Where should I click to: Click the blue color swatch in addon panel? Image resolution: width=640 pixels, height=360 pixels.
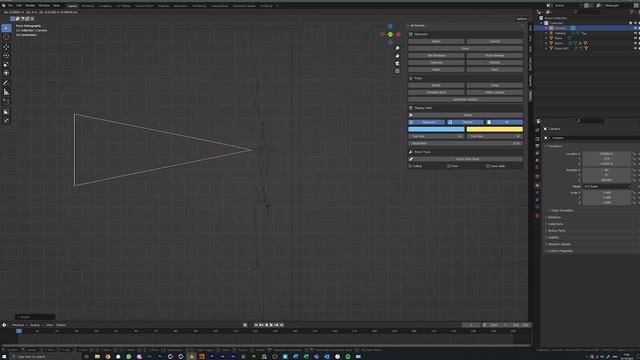pos(436,129)
